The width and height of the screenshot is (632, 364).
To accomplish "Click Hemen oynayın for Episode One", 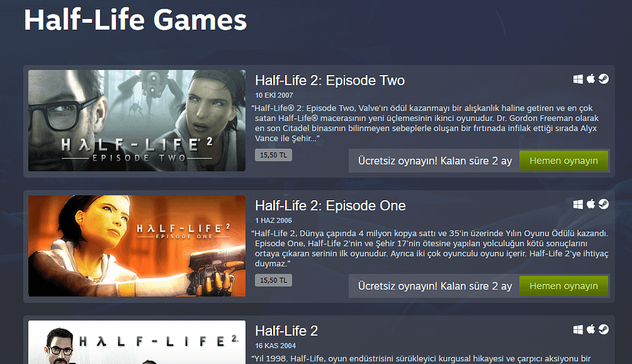I will (x=564, y=286).
